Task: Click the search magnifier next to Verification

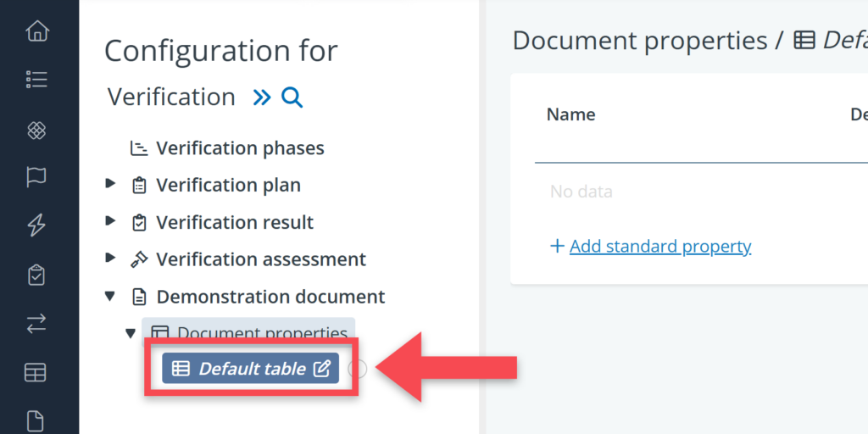Action: coord(292,97)
